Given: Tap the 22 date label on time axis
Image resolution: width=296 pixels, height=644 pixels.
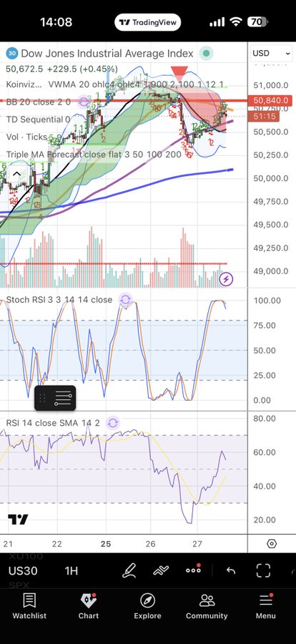Looking at the screenshot, I should tap(56, 544).
